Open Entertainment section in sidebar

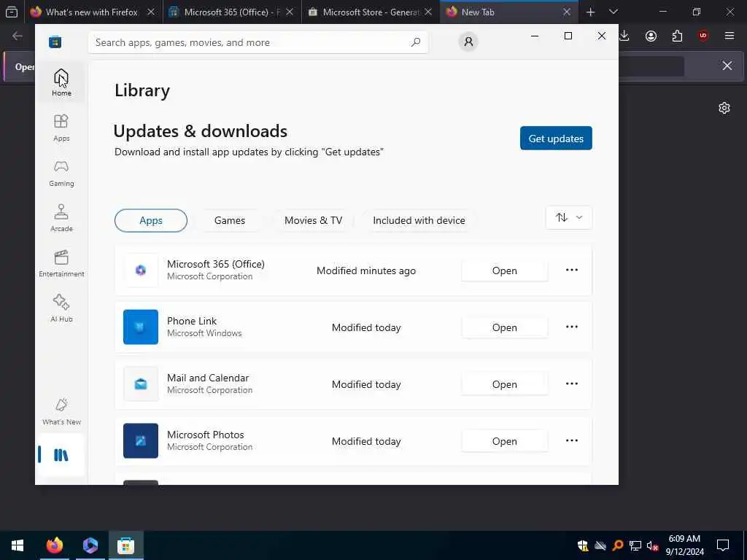tap(61, 263)
